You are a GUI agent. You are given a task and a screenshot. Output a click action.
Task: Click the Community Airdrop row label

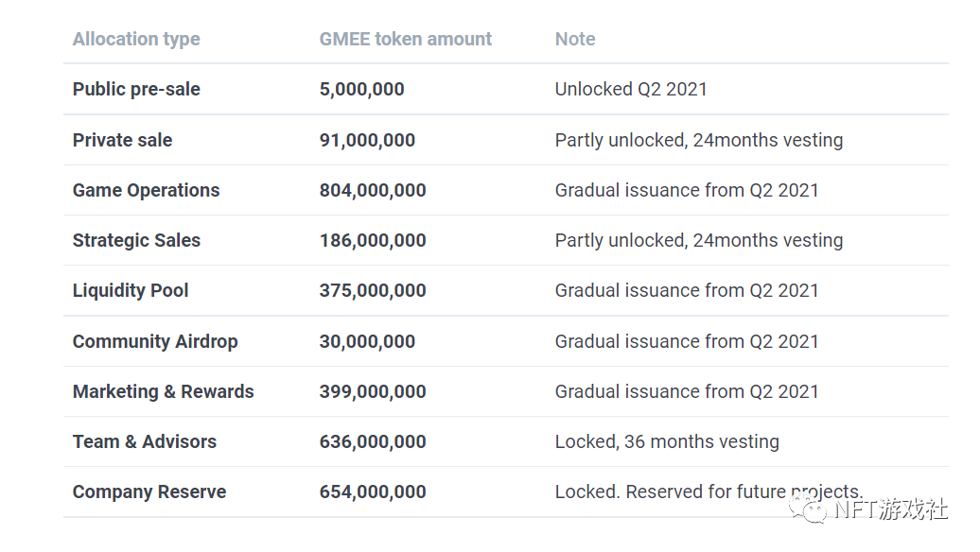[155, 342]
